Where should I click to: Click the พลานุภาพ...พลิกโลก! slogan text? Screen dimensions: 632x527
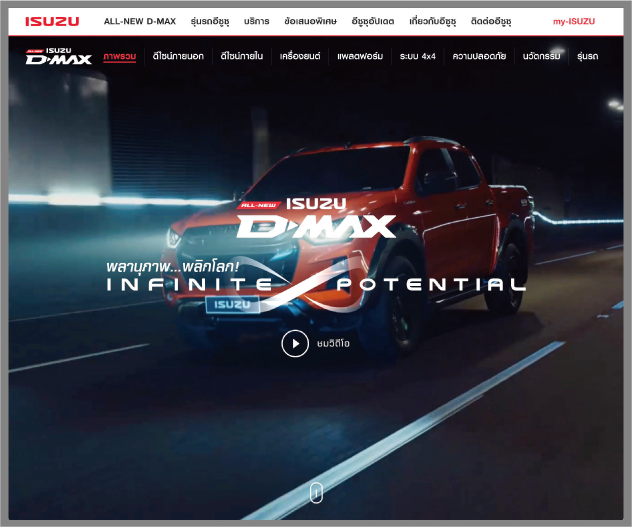point(173,267)
